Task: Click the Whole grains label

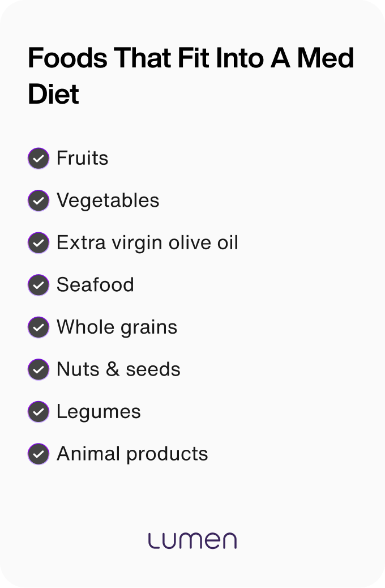Action: tap(117, 327)
